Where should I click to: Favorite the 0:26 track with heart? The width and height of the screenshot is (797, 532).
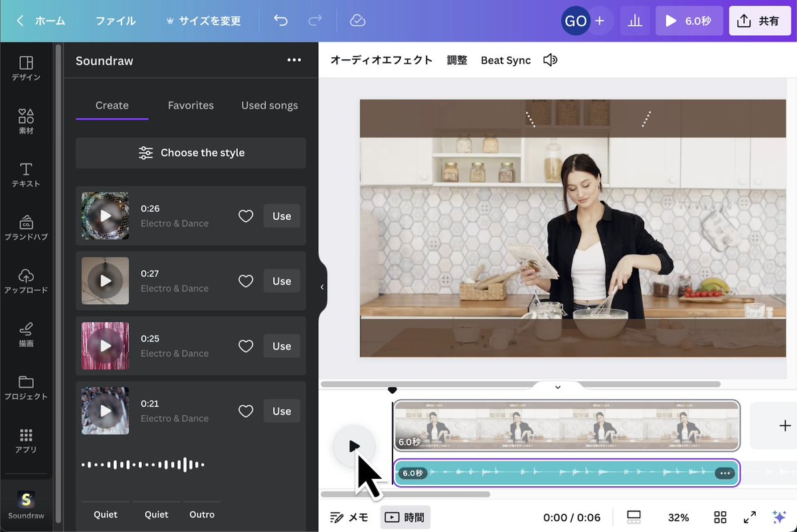click(246, 216)
